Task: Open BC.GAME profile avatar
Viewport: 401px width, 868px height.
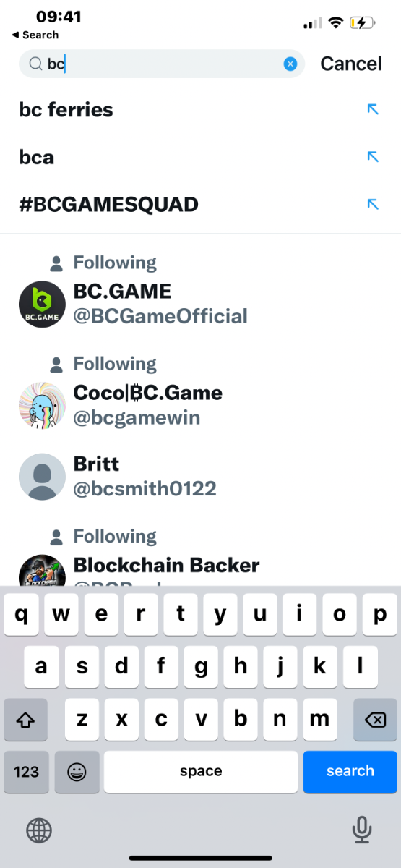Action: point(42,305)
